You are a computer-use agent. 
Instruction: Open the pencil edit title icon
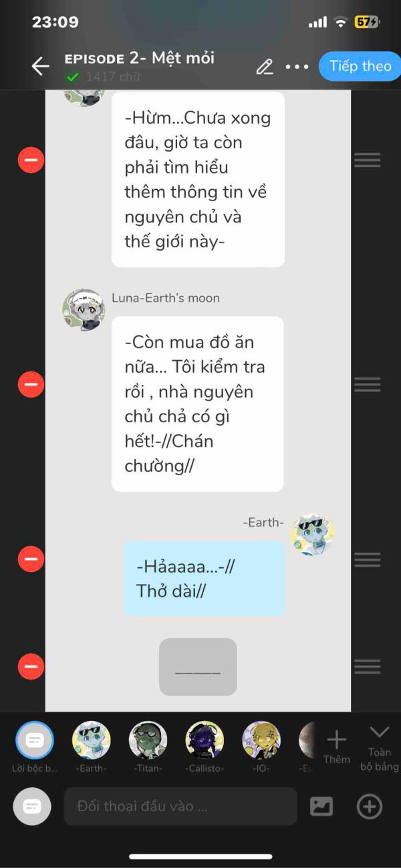[265, 67]
